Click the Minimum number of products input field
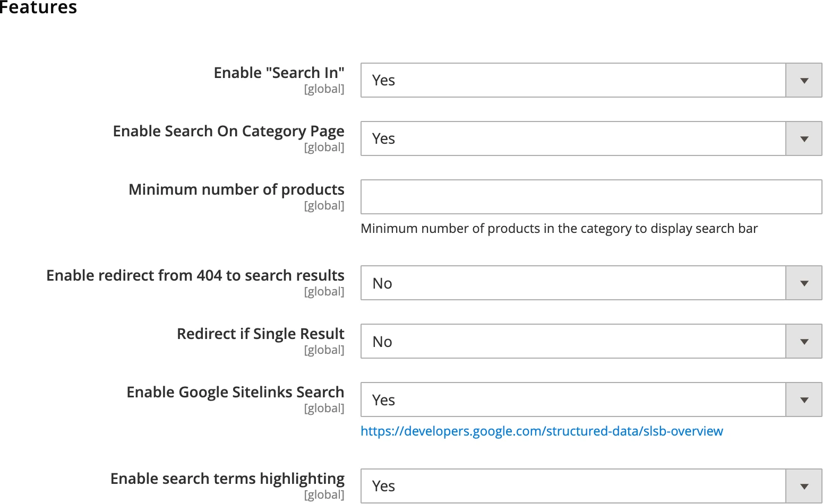The width and height of the screenshot is (823, 504). pos(591,196)
